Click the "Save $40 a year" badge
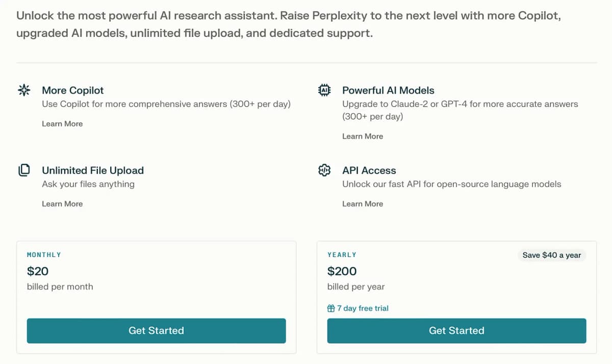Screen dimensions: 612x364 click(x=552, y=255)
